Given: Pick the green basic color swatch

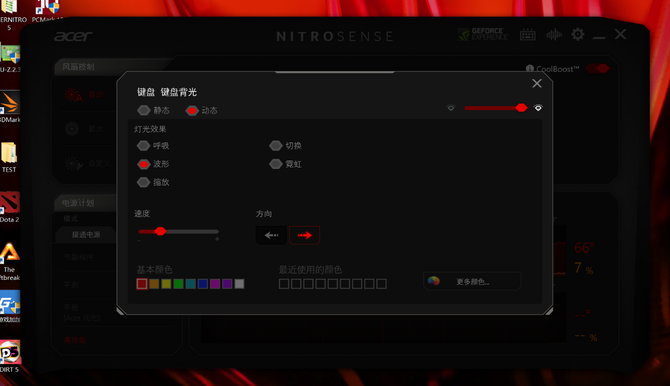Looking at the screenshot, I should coord(179,283).
